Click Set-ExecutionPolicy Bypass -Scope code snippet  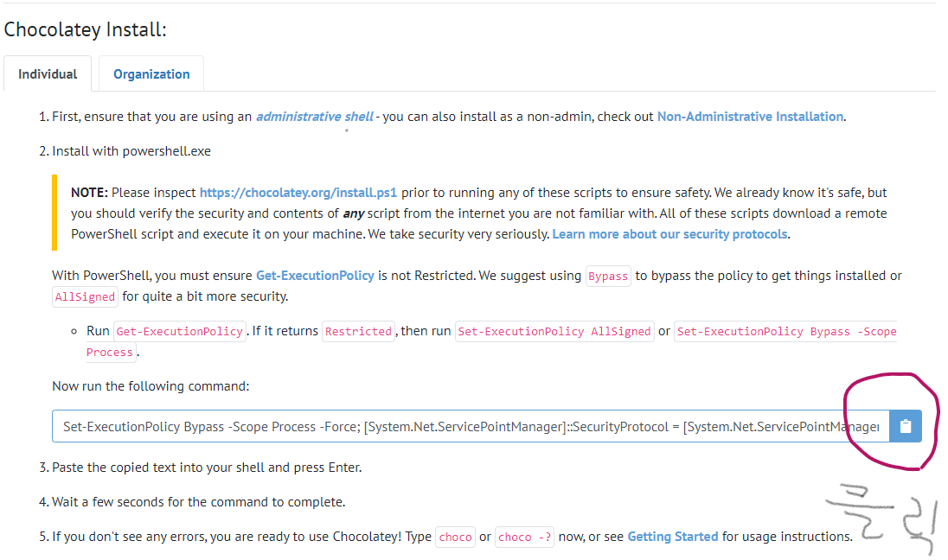(785, 331)
